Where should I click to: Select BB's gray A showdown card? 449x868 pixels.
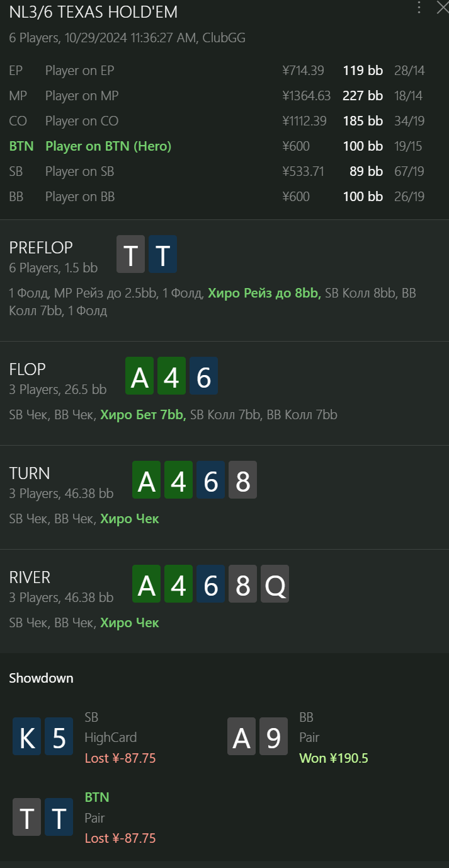click(242, 737)
